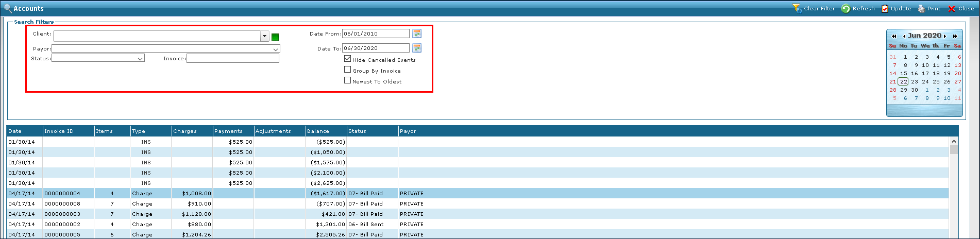Go to previous month in calendar
This screenshot has width=980, height=239.
click(x=904, y=36)
